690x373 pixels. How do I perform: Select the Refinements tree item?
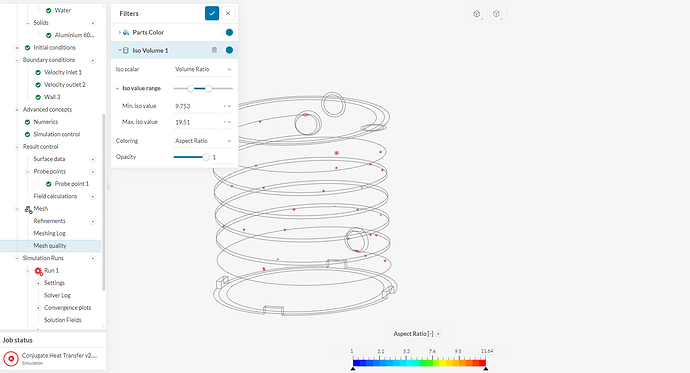pyautogui.click(x=49, y=221)
